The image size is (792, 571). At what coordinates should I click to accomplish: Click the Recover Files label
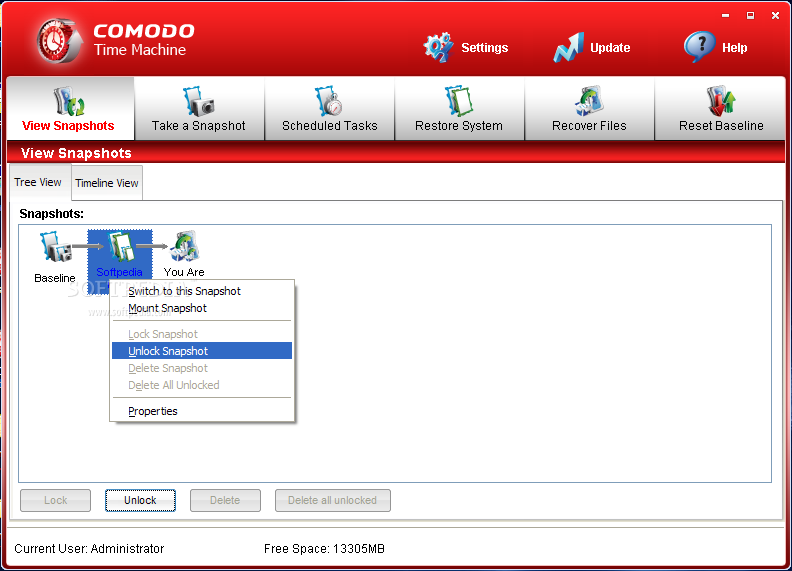coord(589,126)
